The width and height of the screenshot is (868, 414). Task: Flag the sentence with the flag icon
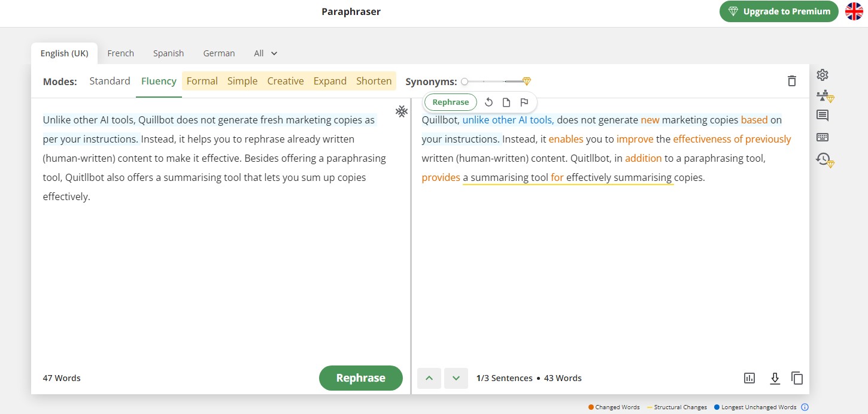tap(524, 102)
